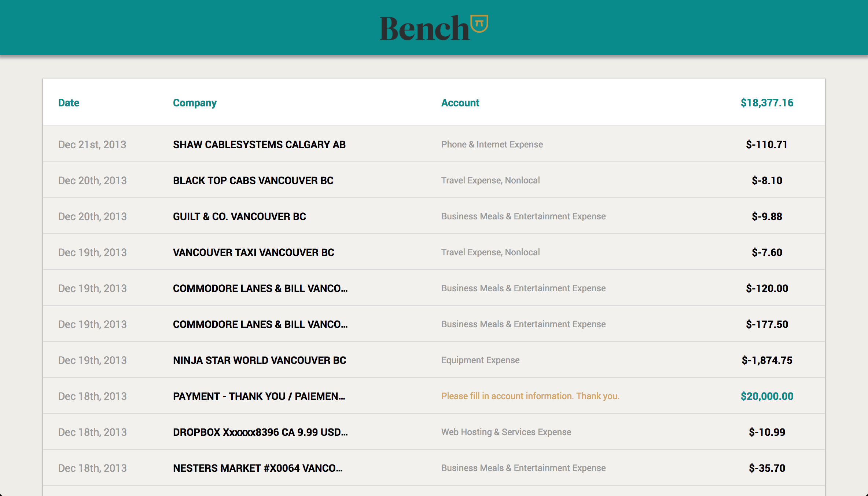This screenshot has width=868, height=496.
Task: Click 'Please fill in account information' prompt
Action: click(530, 396)
